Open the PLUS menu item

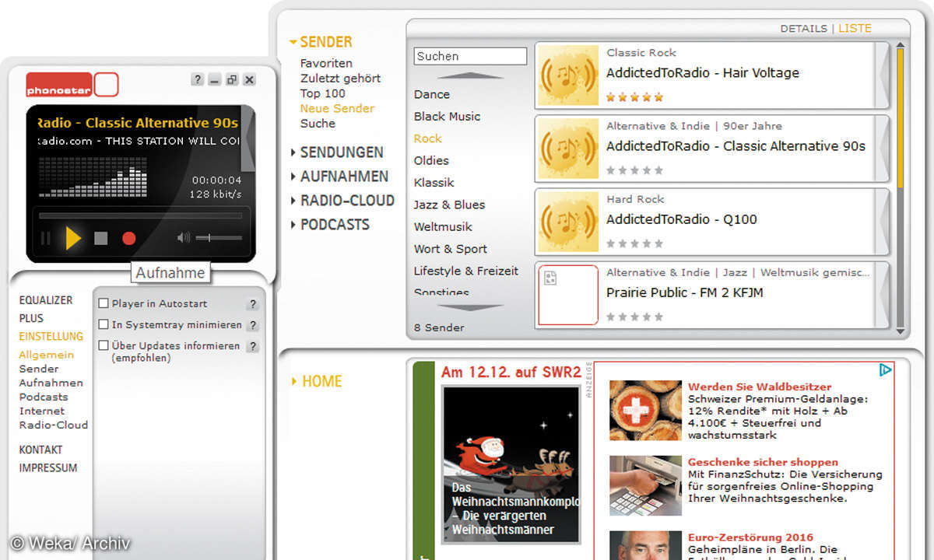(x=31, y=318)
